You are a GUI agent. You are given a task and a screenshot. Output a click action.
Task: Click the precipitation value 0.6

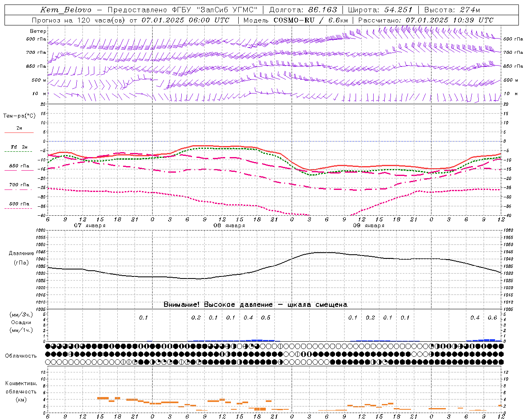coord(492,318)
